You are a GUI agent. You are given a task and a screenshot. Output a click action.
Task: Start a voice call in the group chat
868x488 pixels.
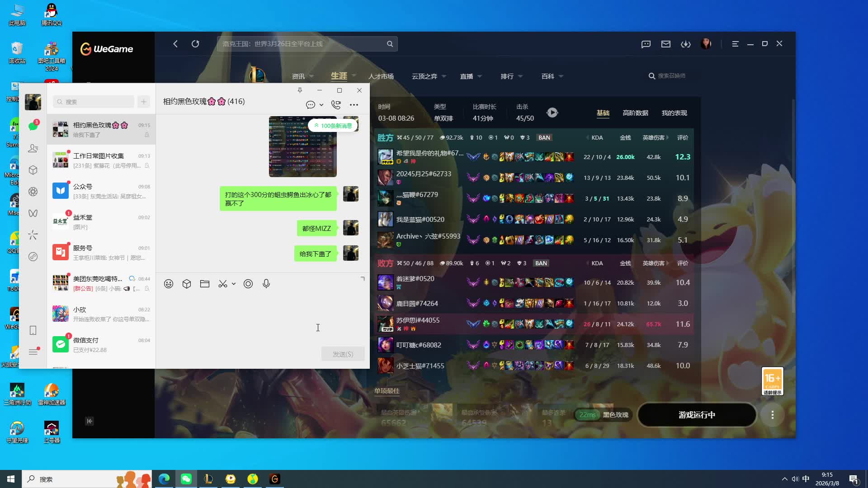pyautogui.click(x=336, y=105)
